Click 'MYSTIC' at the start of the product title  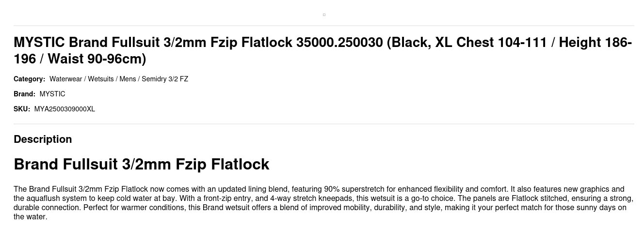coord(39,43)
